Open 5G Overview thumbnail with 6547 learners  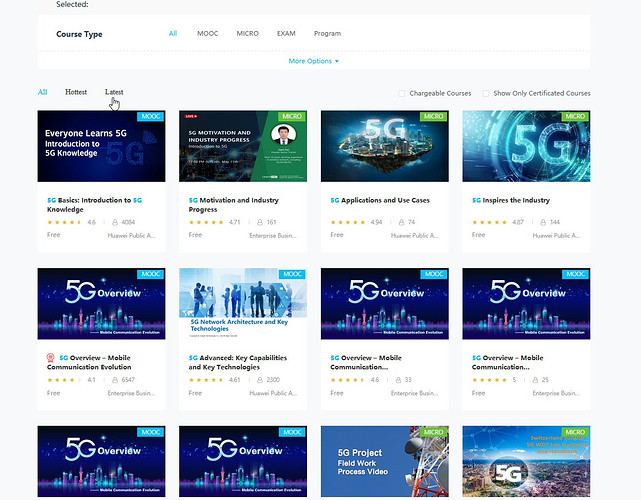pyautogui.click(x=101, y=304)
